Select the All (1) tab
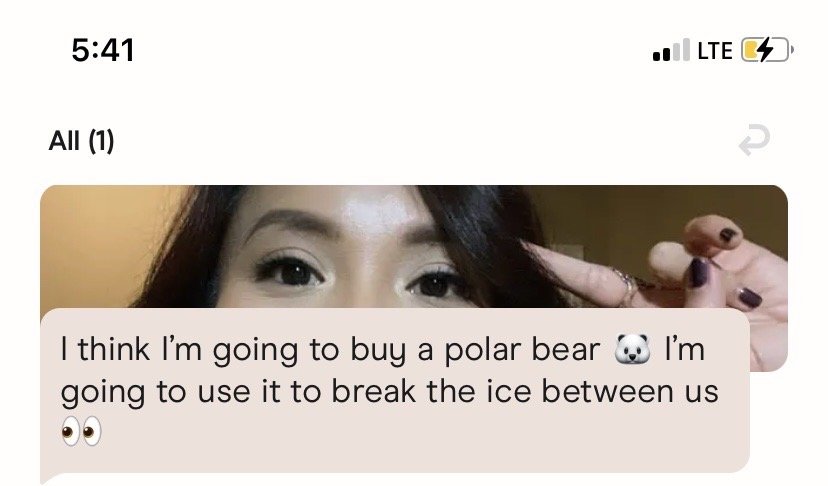The height and width of the screenshot is (486, 828). [x=81, y=141]
